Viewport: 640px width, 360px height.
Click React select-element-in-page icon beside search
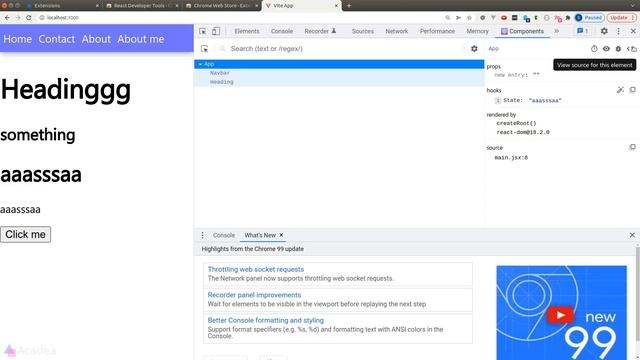[x=204, y=49]
